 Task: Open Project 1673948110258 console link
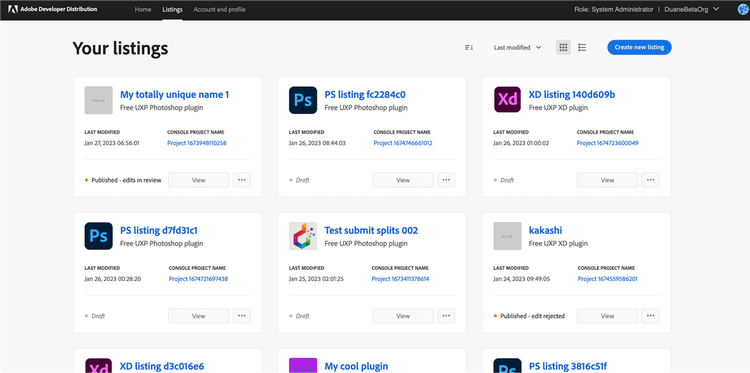(x=197, y=143)
